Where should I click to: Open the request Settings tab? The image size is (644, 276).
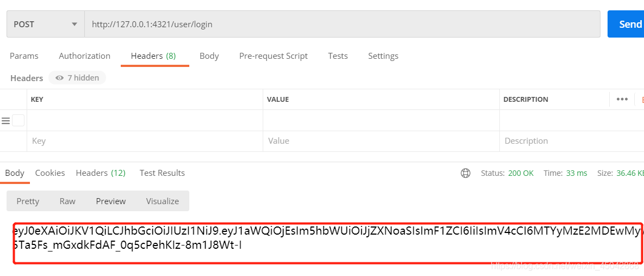tap(383, 56)
